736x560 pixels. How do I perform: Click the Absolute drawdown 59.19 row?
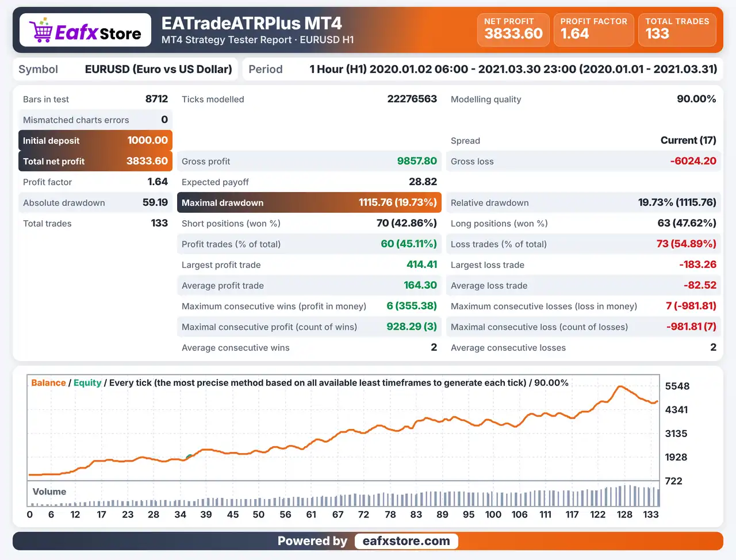coord(95,202)
